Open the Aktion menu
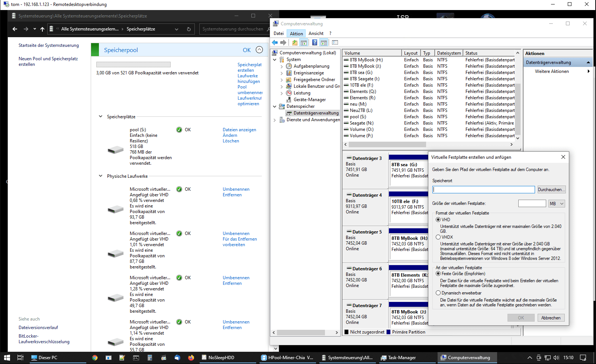The image size is (596, 364). (x=296, y=33)
